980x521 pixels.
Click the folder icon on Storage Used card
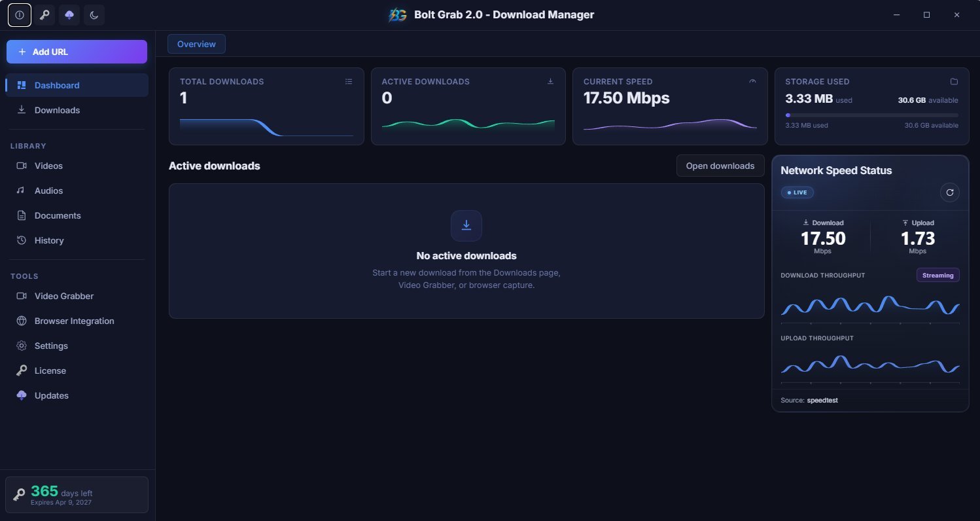[x=954, y=81]
